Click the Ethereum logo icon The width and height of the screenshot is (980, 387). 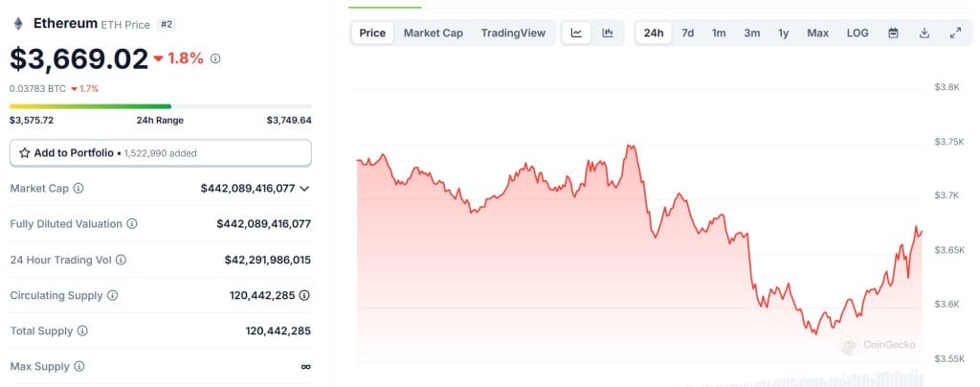[18, 24]
